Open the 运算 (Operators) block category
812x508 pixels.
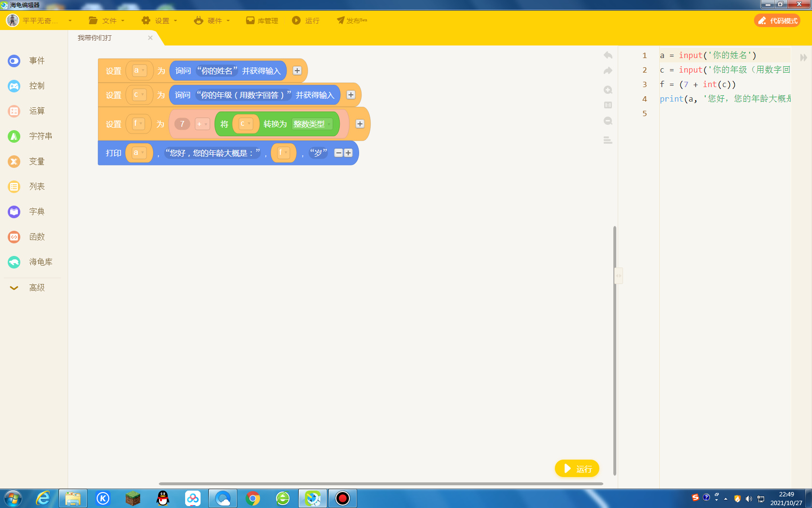click(x=27, y=111)
